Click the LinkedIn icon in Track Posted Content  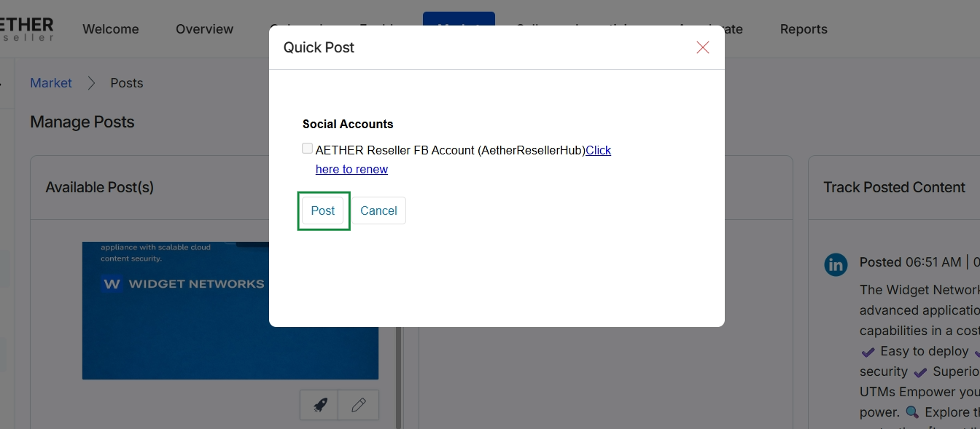pos(836,264)
